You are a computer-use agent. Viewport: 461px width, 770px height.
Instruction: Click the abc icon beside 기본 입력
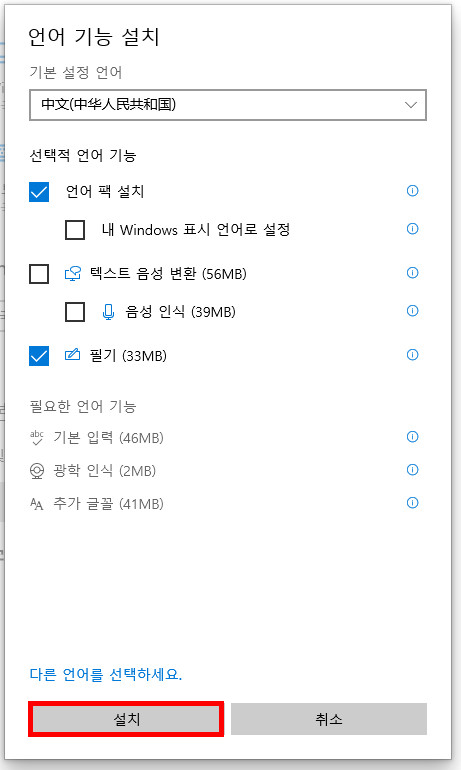(37, 438)
